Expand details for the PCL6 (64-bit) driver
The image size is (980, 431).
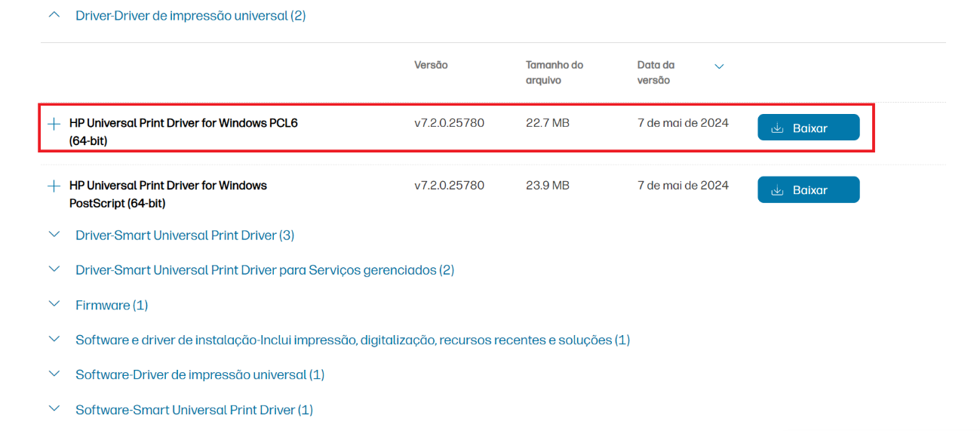coord(54,124)
